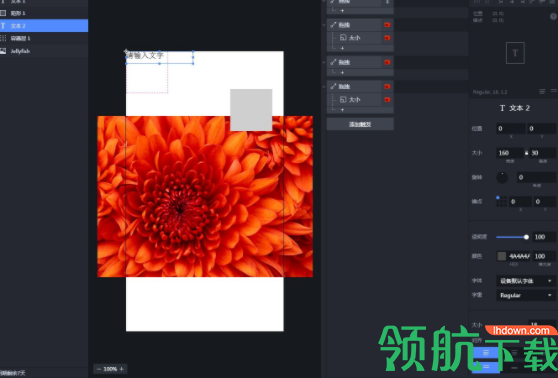Image resolution: width=558 pixels, height=378 pixels.
Task: Click the picture icon of the Jellyfish layer
Action: 3,51
